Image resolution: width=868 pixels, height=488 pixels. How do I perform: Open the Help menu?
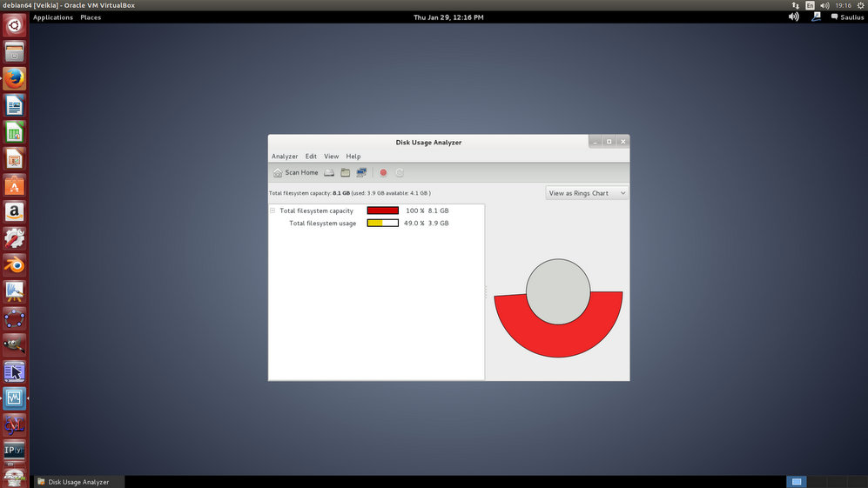coord(353,157)
